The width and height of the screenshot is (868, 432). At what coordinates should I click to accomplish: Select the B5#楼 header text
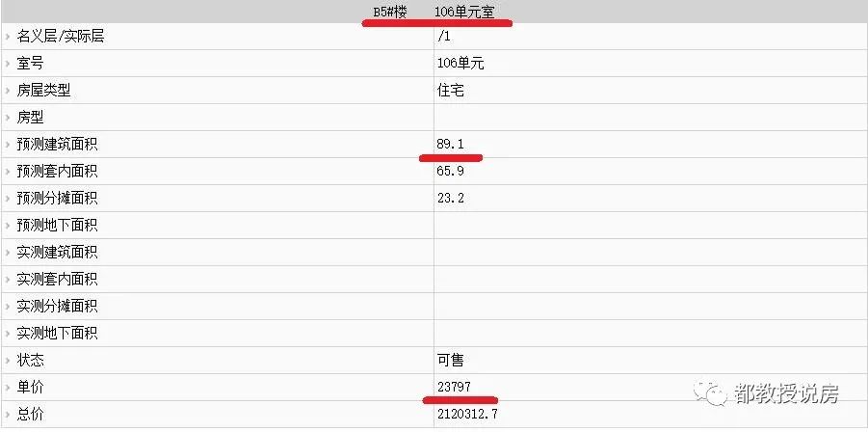pos(390,12)
